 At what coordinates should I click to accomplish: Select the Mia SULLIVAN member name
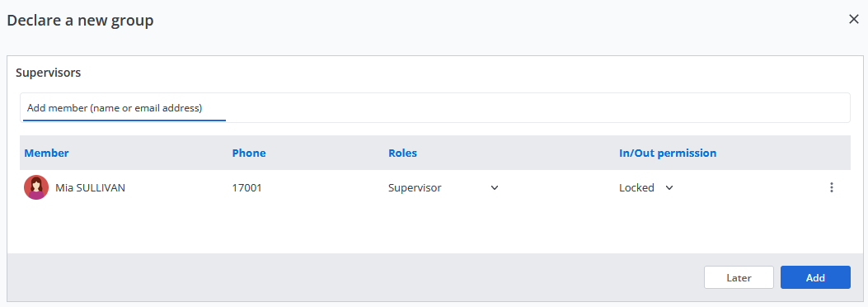[90, 188]
